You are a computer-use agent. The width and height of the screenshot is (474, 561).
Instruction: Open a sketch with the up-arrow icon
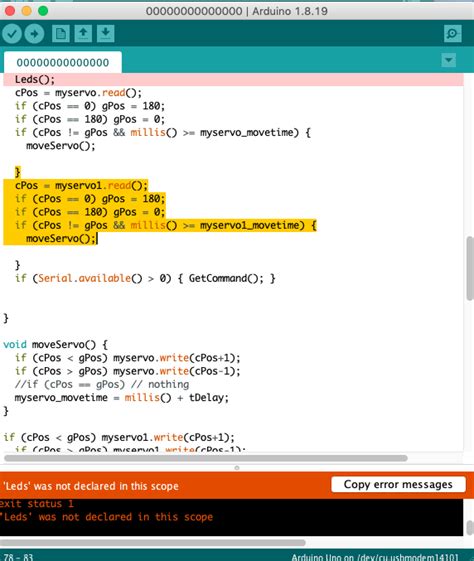[83, 34]
